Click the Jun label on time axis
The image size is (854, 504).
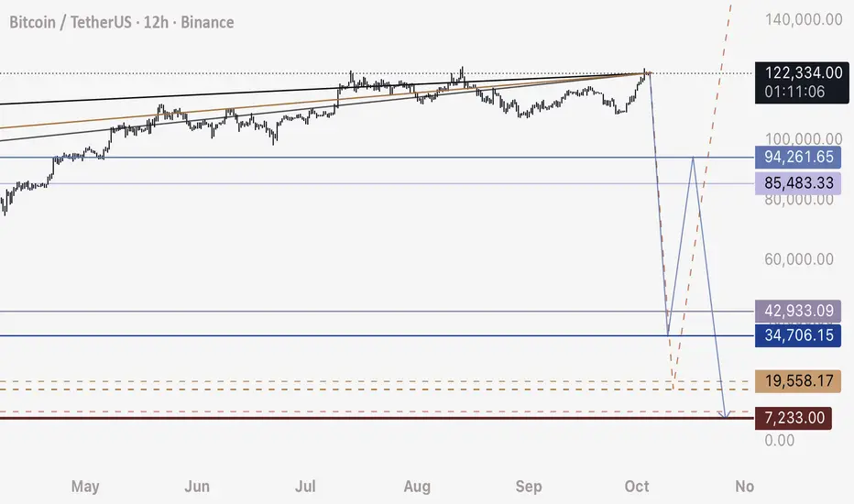[x=197, y=486]
